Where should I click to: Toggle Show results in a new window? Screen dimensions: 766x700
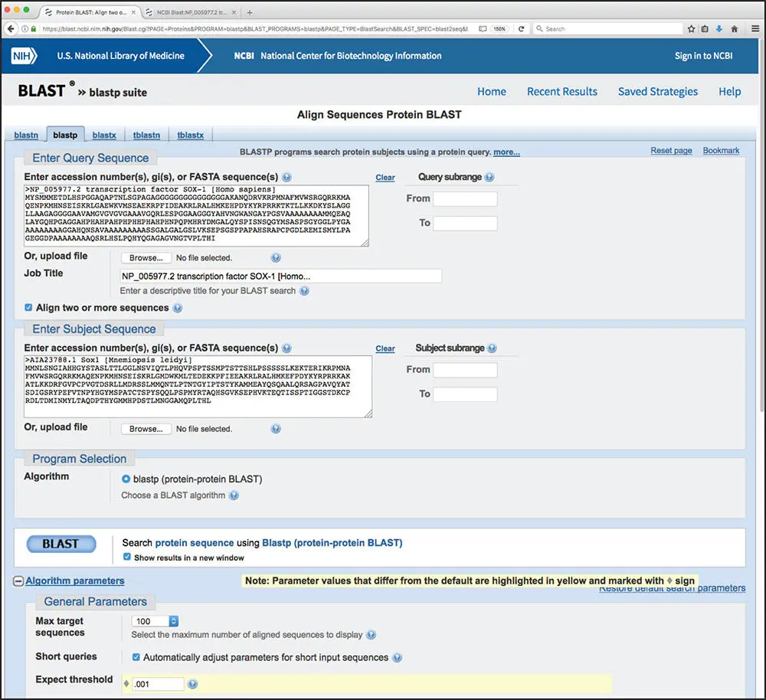click(127, 557)
